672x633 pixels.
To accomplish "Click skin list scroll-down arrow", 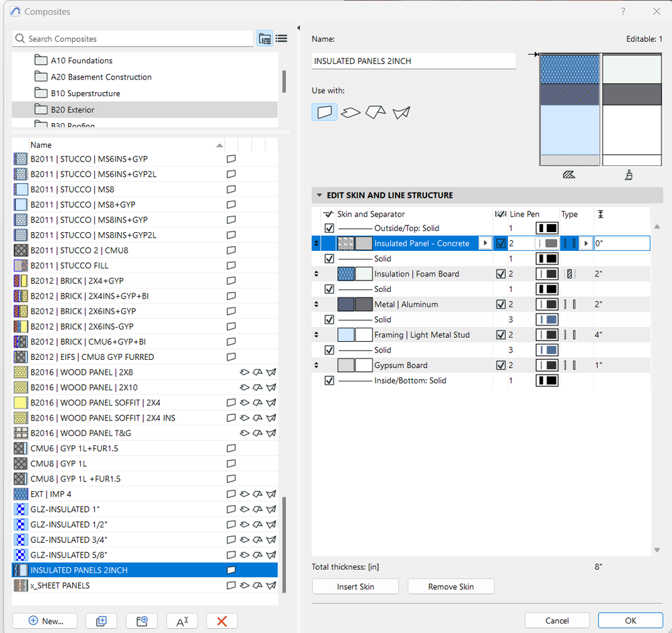I will click(x=657, y=550).
